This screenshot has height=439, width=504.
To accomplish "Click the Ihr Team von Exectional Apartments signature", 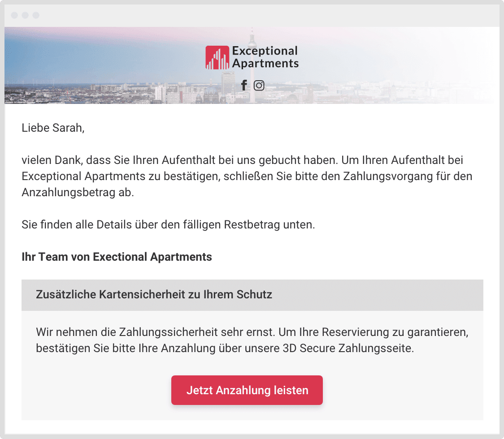I will click(117, 257).
